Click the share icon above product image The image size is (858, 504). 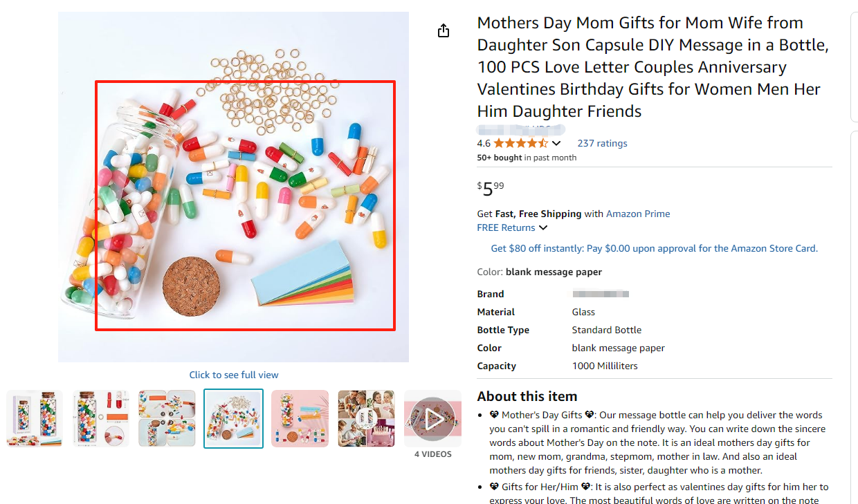point(444,30)
